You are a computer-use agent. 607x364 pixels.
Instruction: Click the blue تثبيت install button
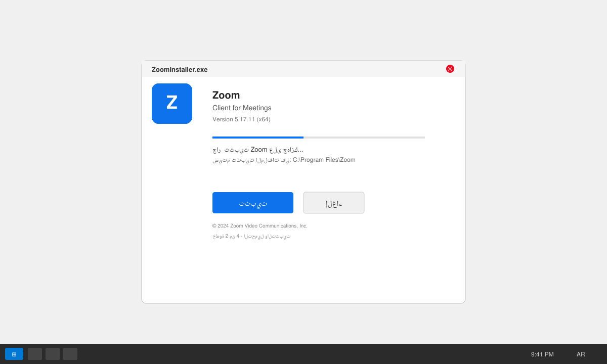tap(253, 203)
